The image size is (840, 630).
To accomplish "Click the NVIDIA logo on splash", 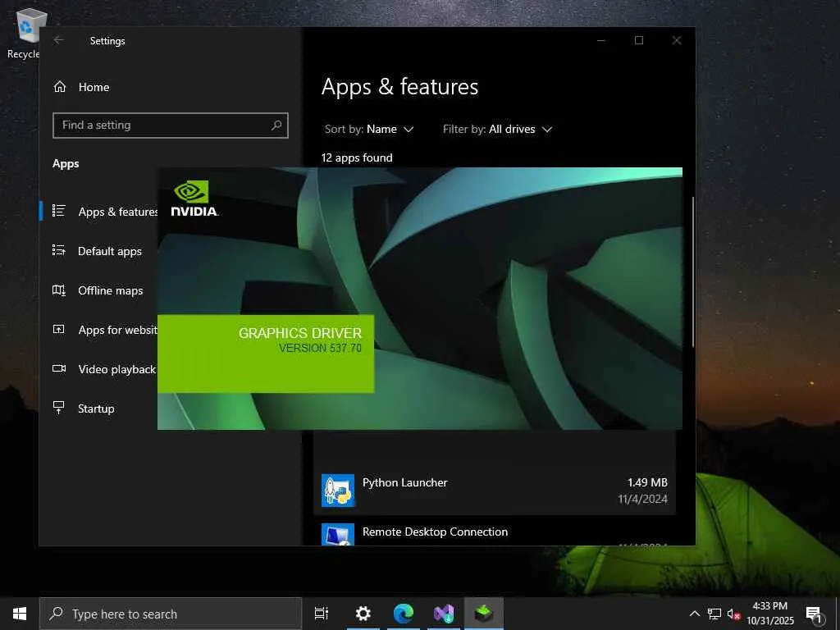I will (194, 199).
